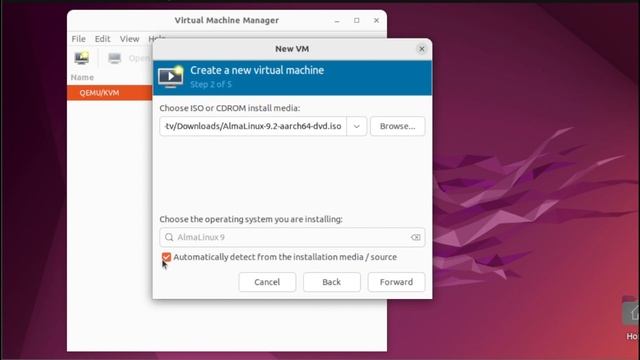Click the create new virtual machine toolbar icon
640x360 pixels.
click(82, 58)
